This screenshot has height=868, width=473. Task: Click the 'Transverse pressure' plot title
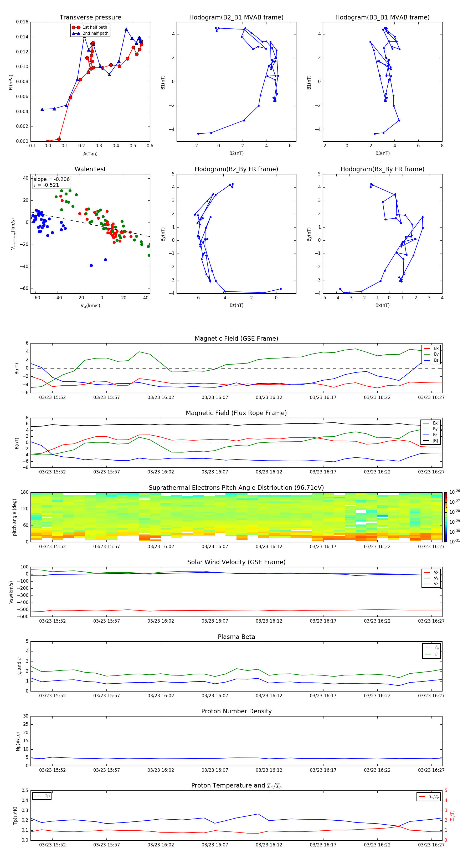point(90,18)
